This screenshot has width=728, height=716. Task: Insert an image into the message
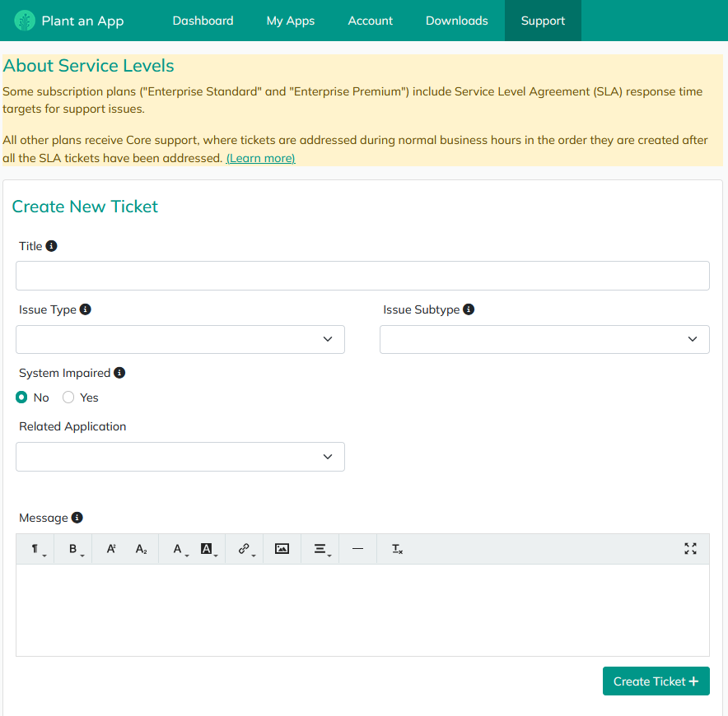tap(282, 549)
